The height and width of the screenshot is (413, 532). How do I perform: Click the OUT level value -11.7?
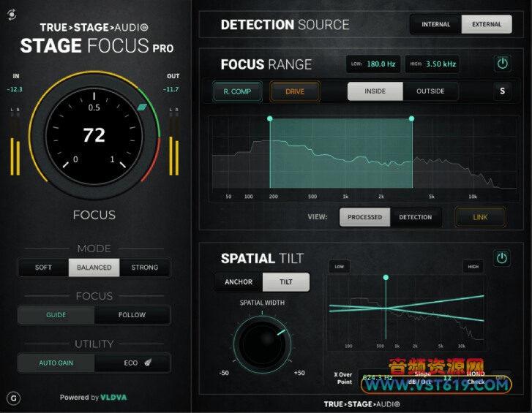pyautogui.click(x=171, y=89)
